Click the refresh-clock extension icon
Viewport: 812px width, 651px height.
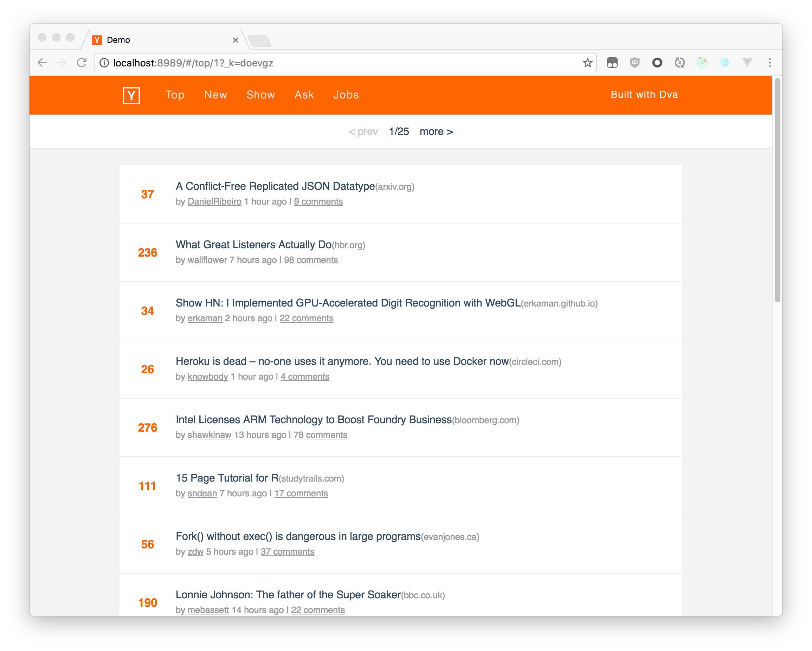pos(679,63)
